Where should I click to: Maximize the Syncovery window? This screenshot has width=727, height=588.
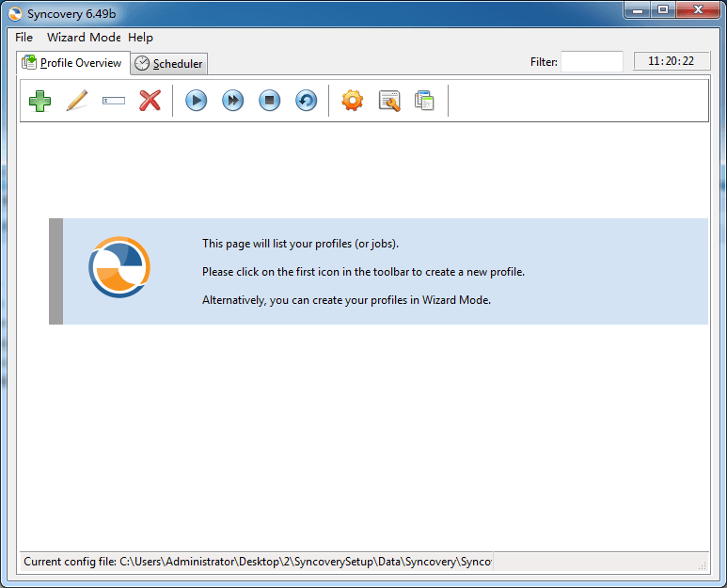click(663, 9)
